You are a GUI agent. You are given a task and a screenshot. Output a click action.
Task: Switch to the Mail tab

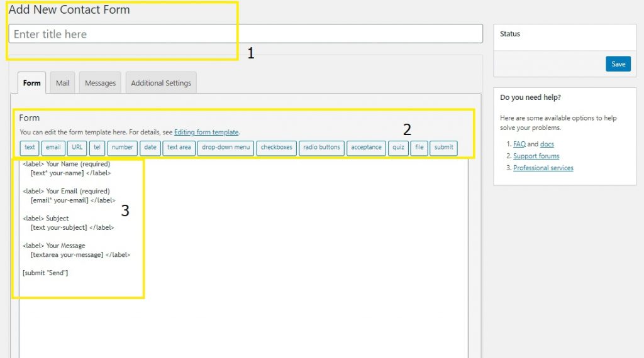pyautogui.click(x=62, y=83)
